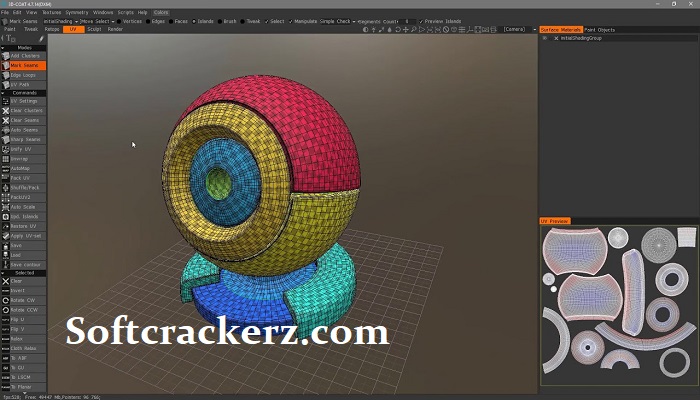Run the Unify UV command
The image size is (700, 400).
pyautogui.click(x=23, y=149)
